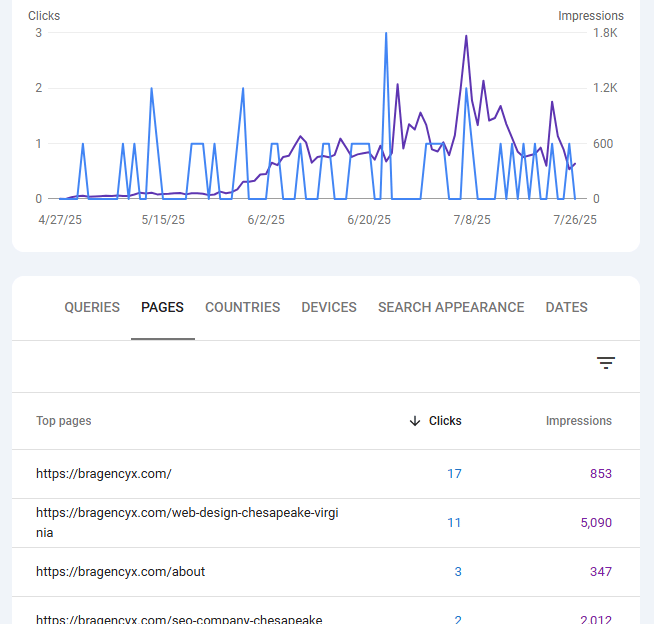
Task: Switch to the Devices tab
Action: tap(329, 307)
